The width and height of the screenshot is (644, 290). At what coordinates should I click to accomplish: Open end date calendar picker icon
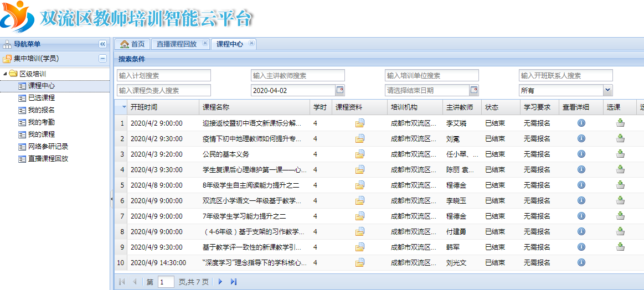[474, 90]
